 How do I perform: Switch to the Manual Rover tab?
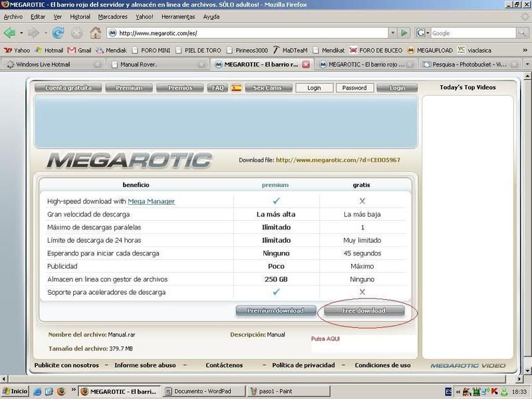(157, 64)
